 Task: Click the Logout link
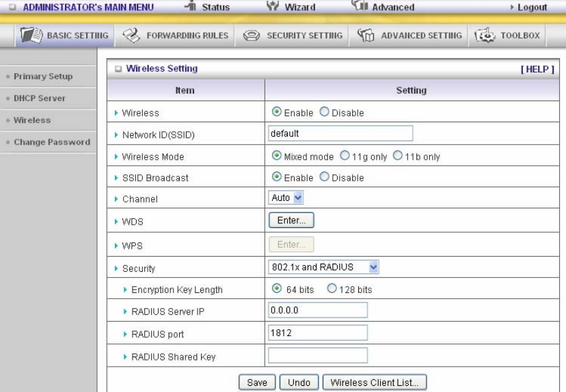click(x=532, y=8)
